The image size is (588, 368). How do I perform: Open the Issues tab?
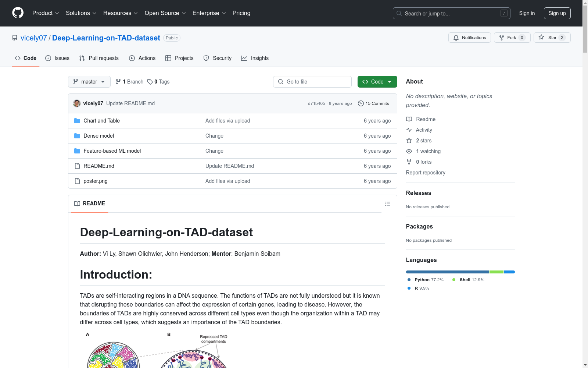coord(57,58)
